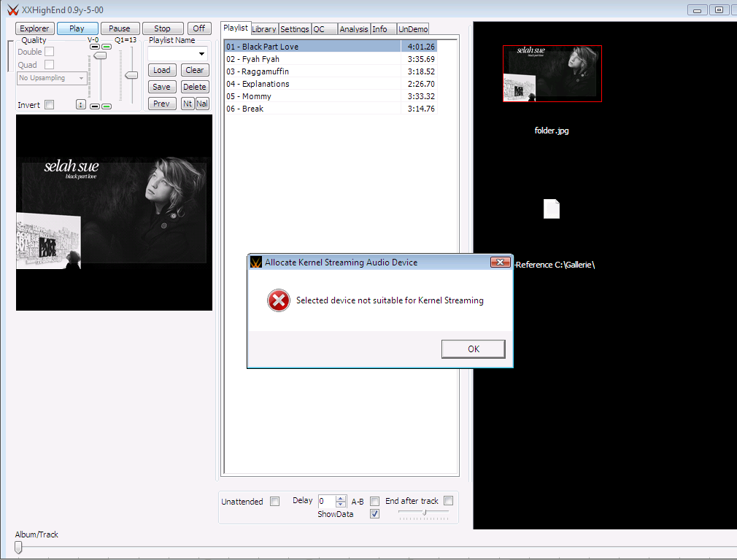
Task: Open the Settings tab
Action: point(295,29)
